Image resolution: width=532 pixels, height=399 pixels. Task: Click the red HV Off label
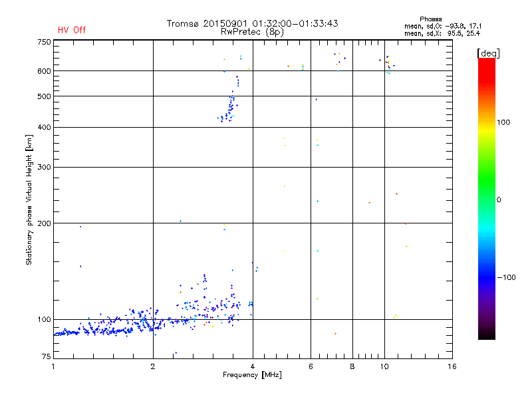[x=72, y=30]
